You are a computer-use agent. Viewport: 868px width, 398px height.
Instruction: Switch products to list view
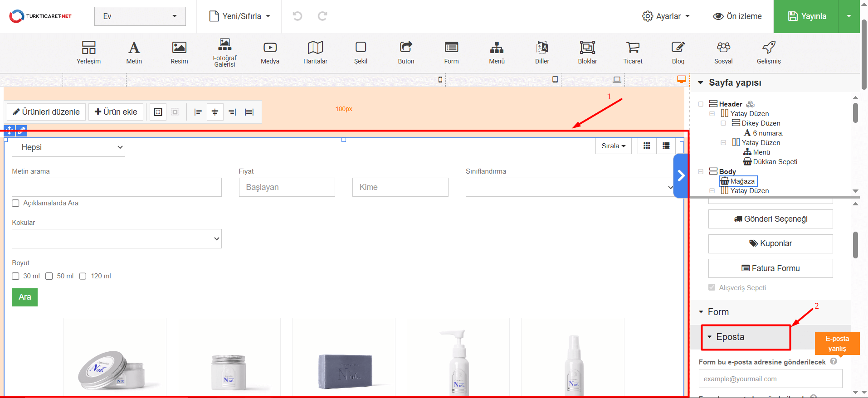(666, 146)
